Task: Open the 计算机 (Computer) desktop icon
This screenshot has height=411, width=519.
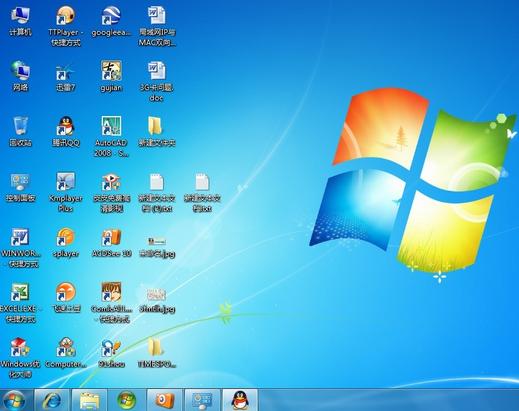Action: click(x=20, y=22)
